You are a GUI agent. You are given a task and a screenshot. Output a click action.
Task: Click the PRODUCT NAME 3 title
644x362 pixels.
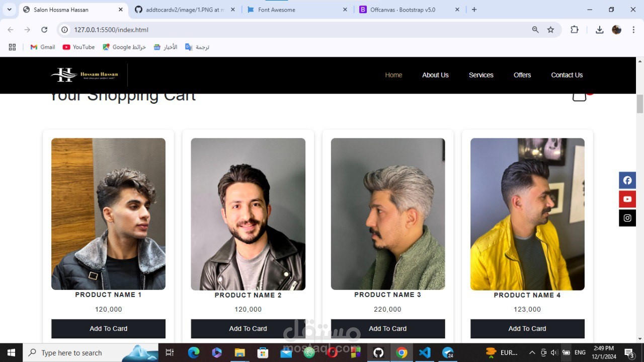[388, 295]
